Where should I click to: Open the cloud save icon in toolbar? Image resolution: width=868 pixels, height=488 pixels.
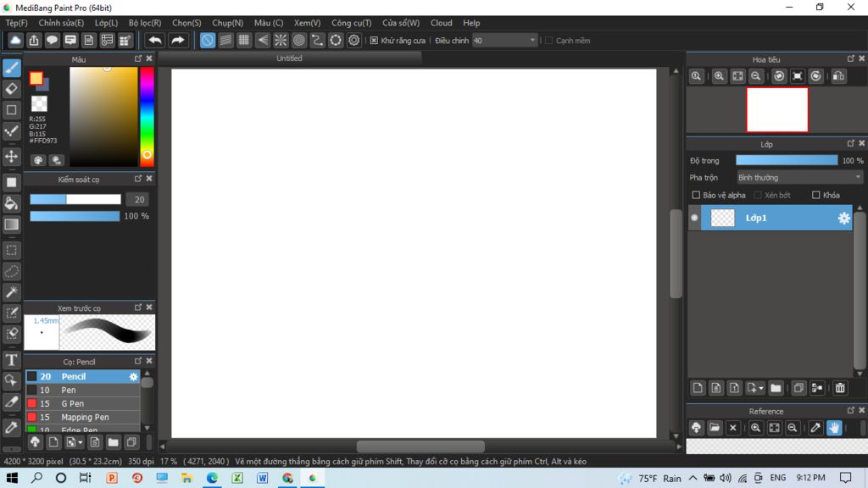(15, 41)
